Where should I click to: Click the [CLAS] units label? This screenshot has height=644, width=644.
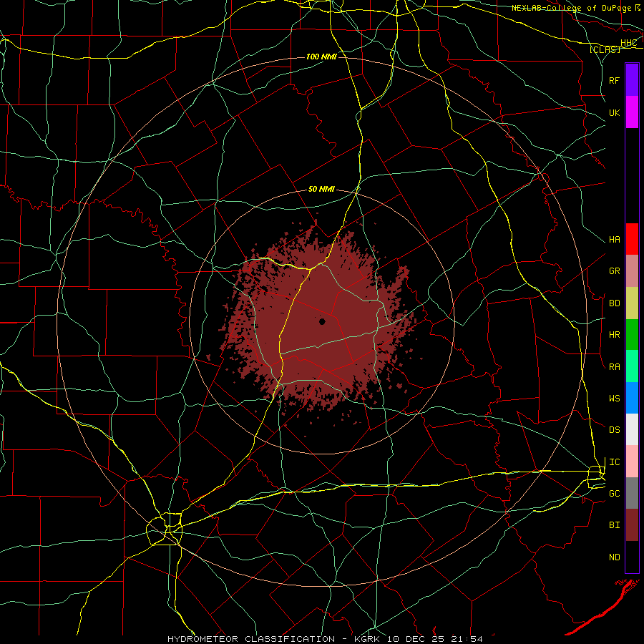(605, 49)
